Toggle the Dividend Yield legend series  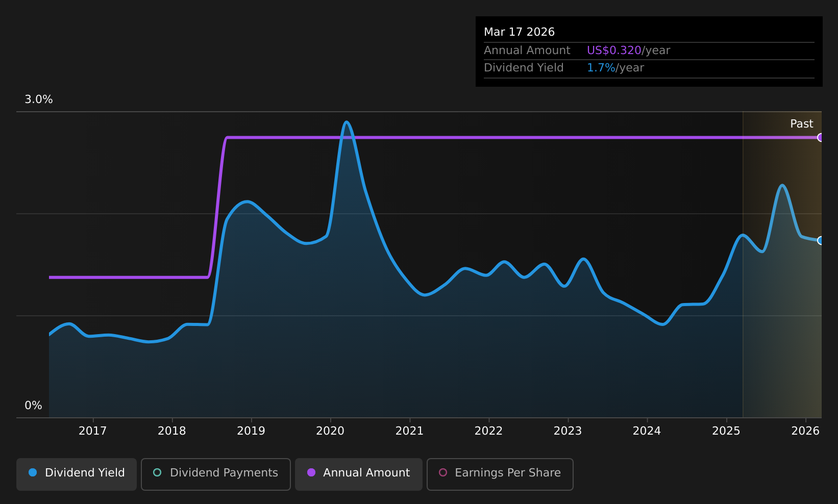77,474
